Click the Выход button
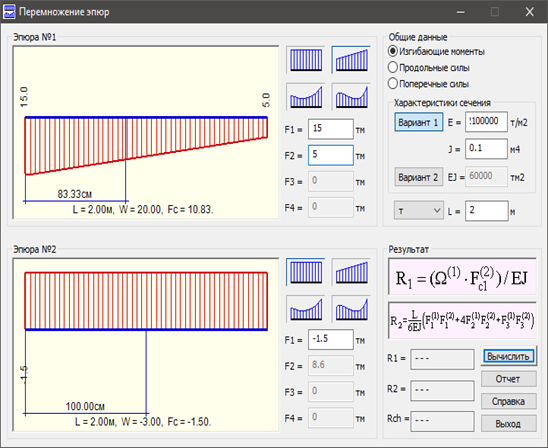Screen dimensions: 548x448 click(509, 424)
